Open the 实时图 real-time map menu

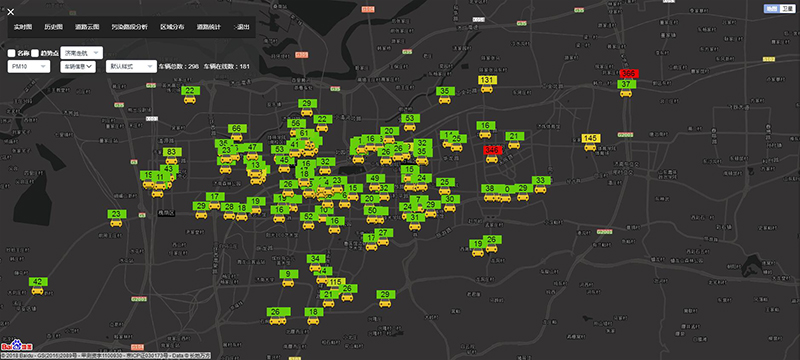point(23,27)
